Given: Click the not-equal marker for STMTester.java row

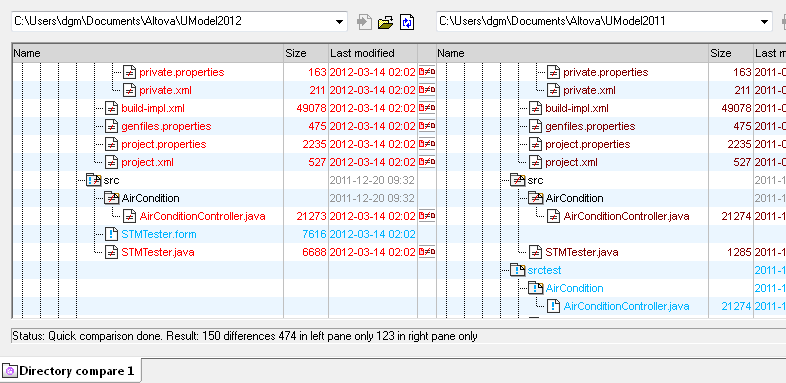Looking at the screenshot, I should tap(427, 252).
